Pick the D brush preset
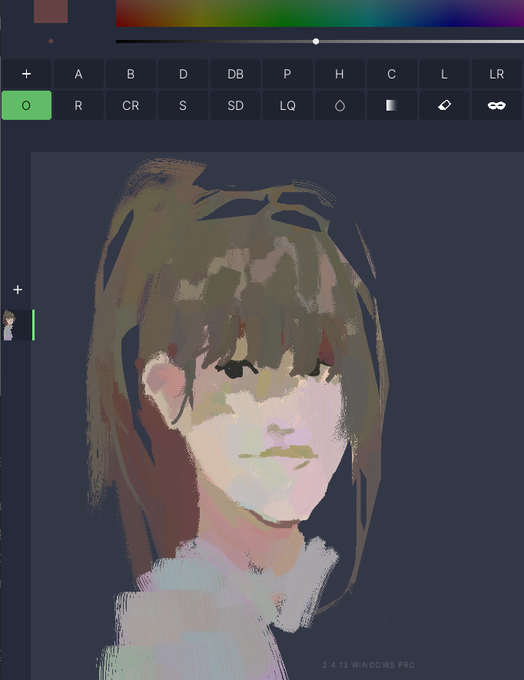524x680 pixels. 183,74
